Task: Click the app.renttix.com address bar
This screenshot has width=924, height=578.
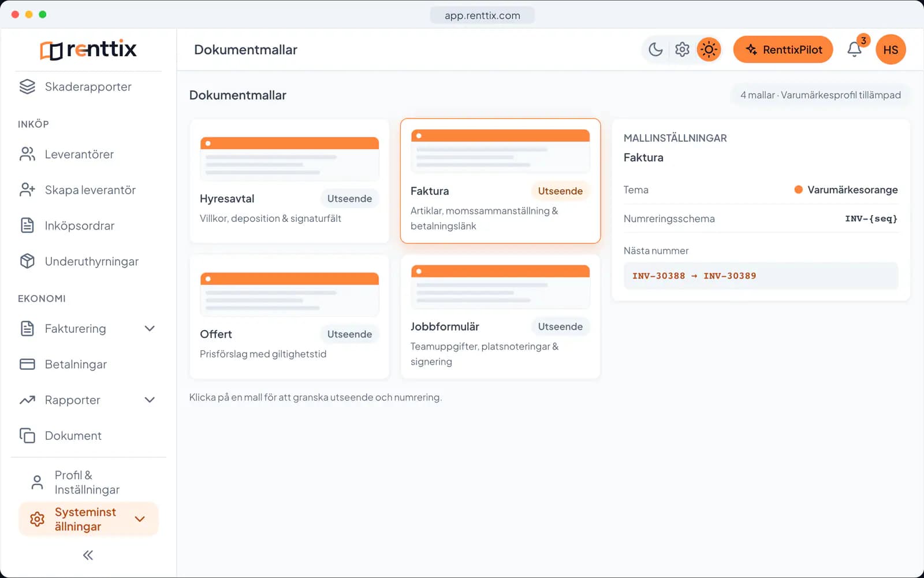Action: click(x=482, y=16)
